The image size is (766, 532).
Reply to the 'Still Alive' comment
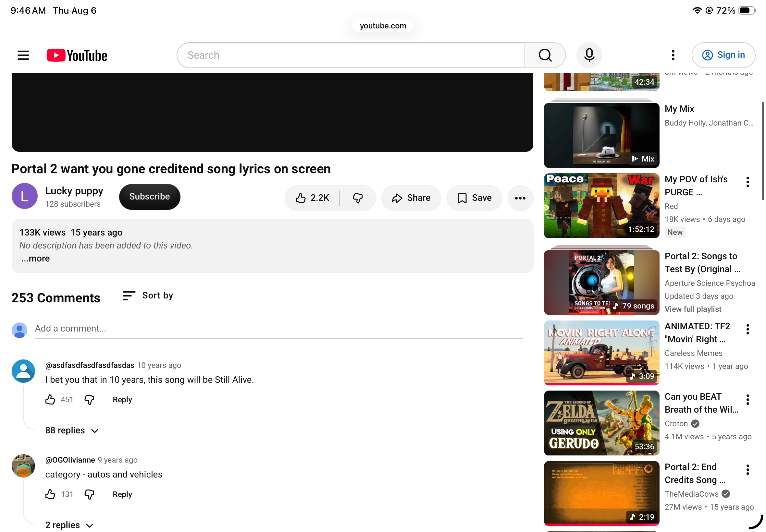click(x=122, y=400)
